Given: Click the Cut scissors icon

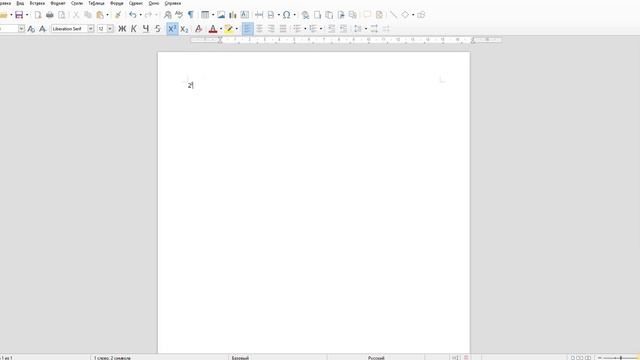Looking at the screenshot, I should [76, 15].
